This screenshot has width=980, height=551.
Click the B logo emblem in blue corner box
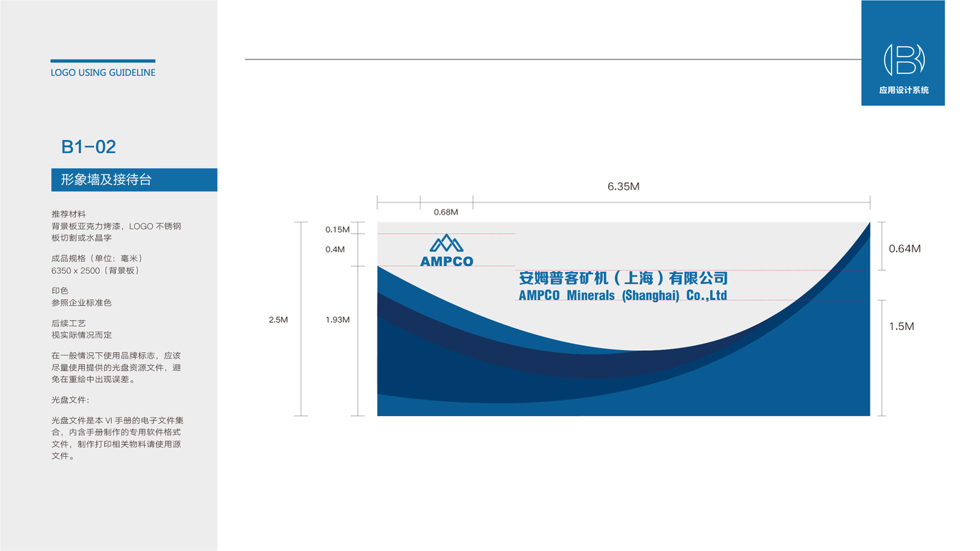[903, 60]
